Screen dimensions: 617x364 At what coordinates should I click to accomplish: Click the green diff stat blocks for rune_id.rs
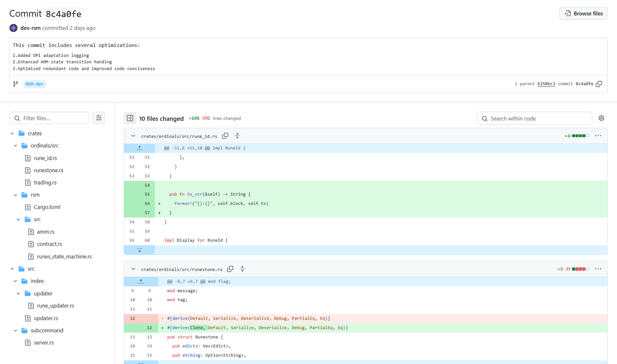tap(579, 135)
